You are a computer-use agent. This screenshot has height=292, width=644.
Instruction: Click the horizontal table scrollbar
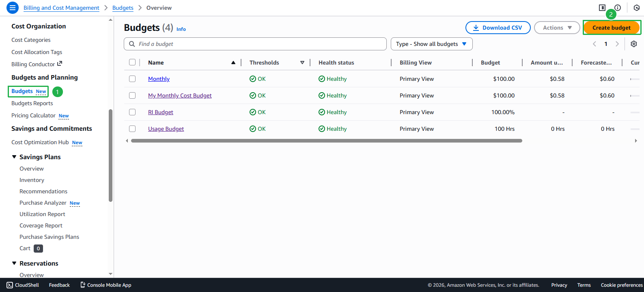pyautogui.click(x=326, y=141)
